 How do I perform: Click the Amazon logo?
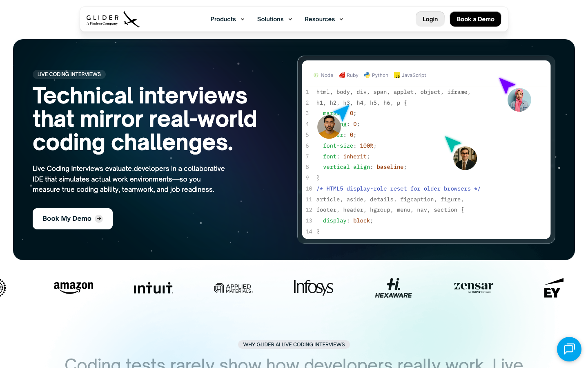(73, 287)
